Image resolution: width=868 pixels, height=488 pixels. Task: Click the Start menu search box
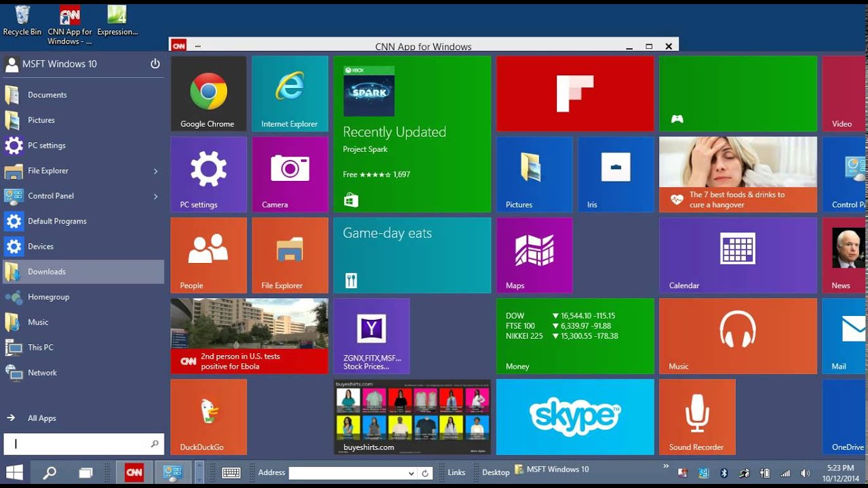click(x=83, y=444)
